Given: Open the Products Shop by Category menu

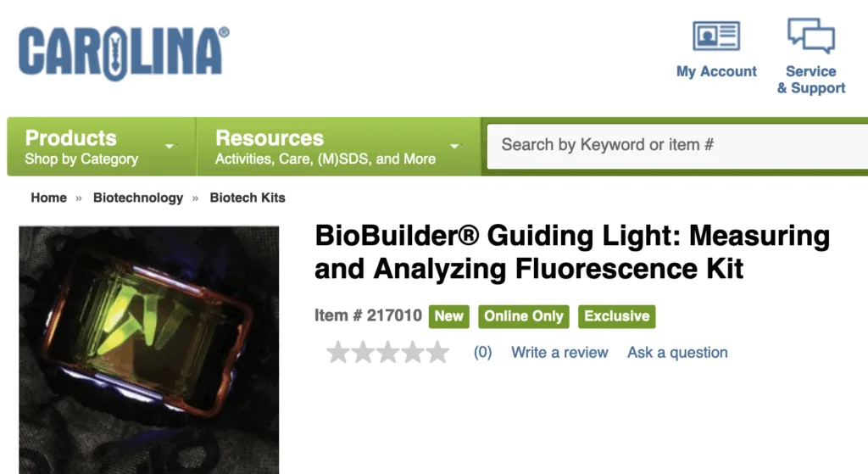Looking at the screenshot, I should point(81,147).
